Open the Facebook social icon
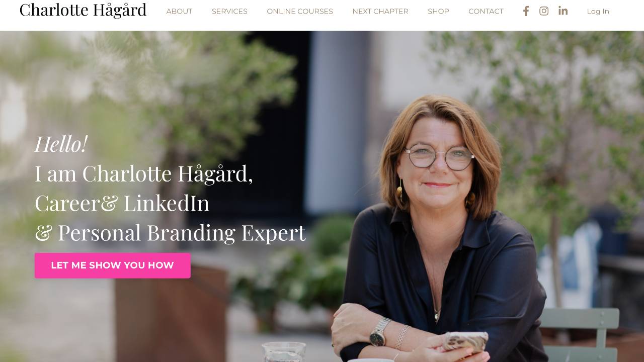Screen dimensions: 644x362 point(526,11)
